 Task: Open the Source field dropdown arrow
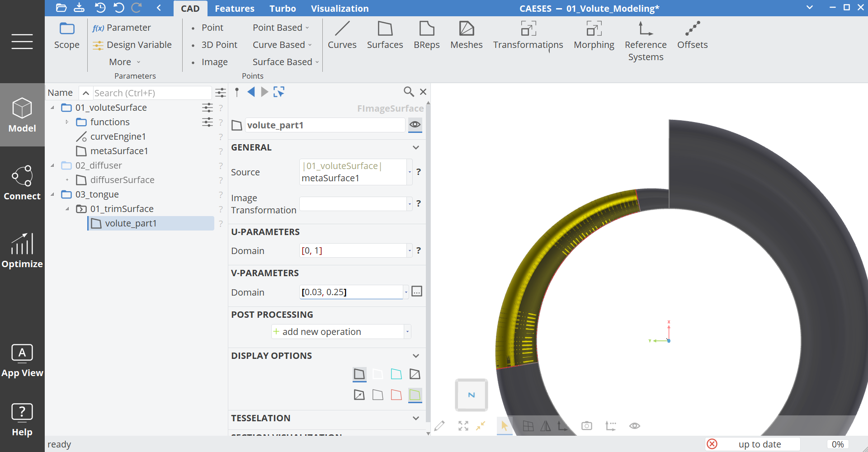410,172
